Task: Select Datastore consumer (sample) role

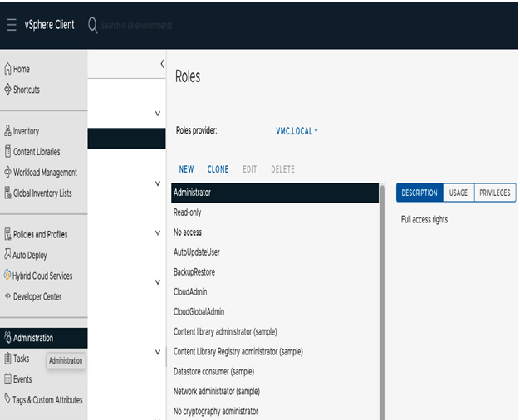Action: [275, 372]
